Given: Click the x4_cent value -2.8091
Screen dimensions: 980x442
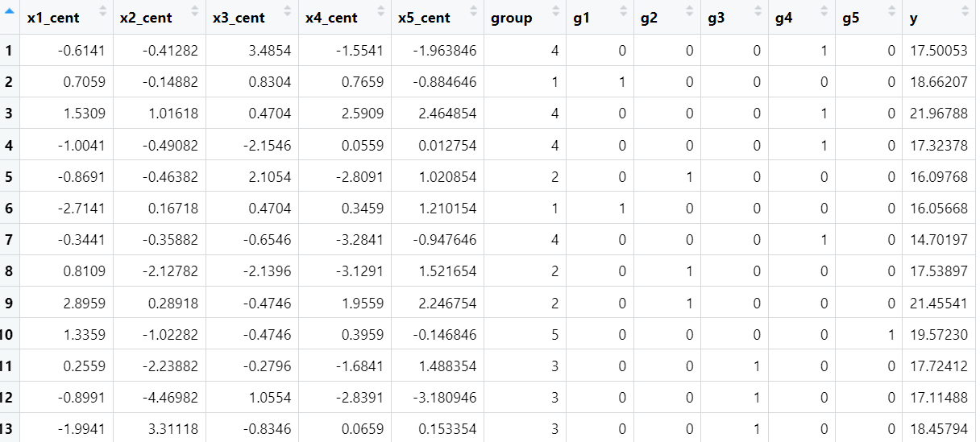Looking at the screenshot, I should point(360,177).
